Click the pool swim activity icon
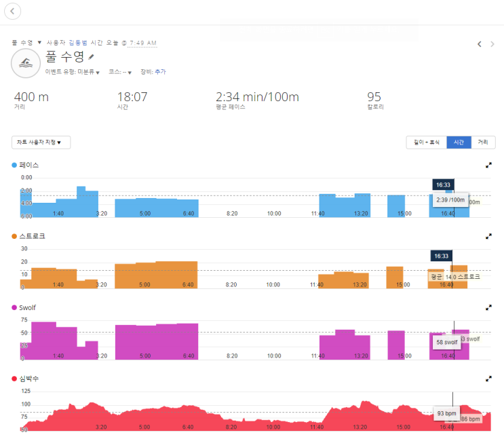The width and height of the screenshot is (504, 437). [26, 63]
